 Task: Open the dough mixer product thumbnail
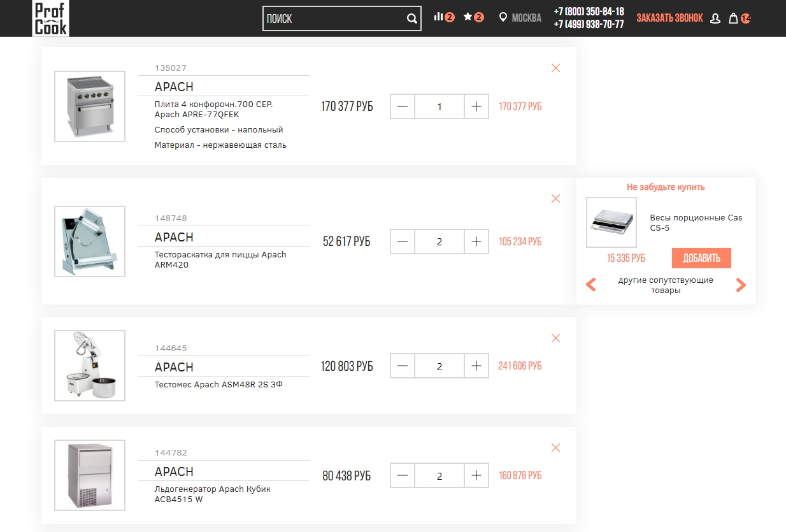tap(90, 365)
